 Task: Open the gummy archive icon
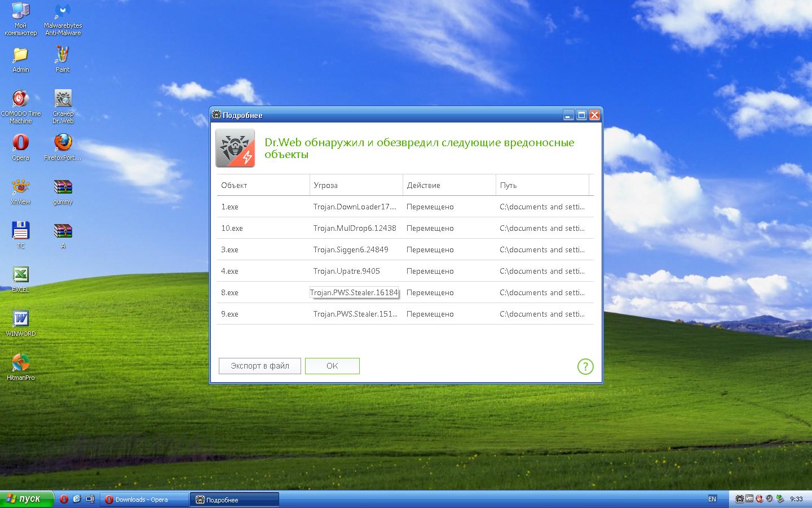pos(63,191)
